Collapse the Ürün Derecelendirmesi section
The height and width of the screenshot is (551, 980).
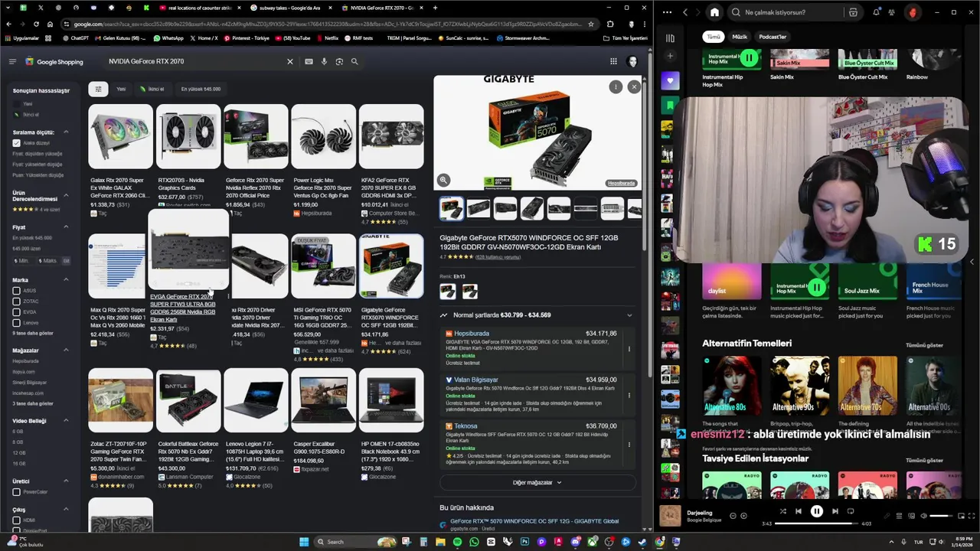tap(66, 196)
